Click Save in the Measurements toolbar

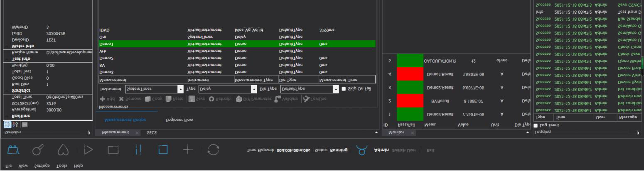(x=198, y=99)
